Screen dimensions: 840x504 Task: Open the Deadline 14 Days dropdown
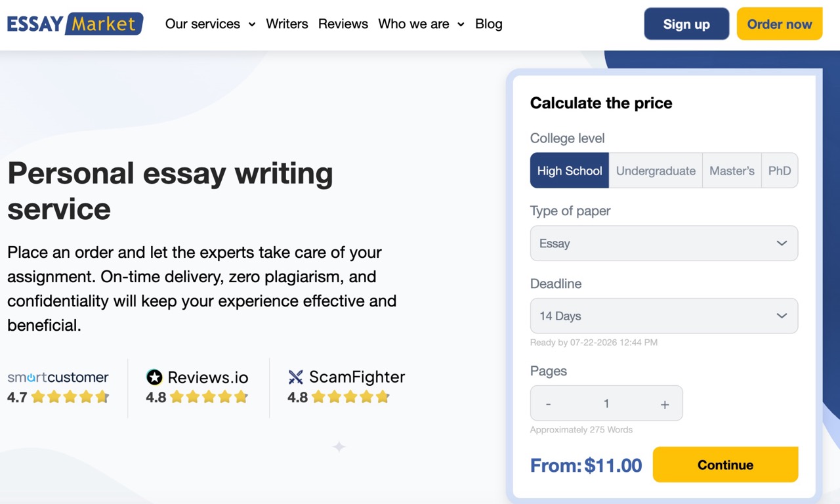click(x=664, y=316)
